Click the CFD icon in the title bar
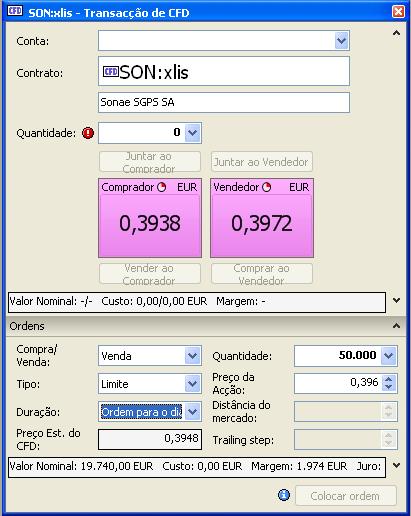 pos(15,11)
